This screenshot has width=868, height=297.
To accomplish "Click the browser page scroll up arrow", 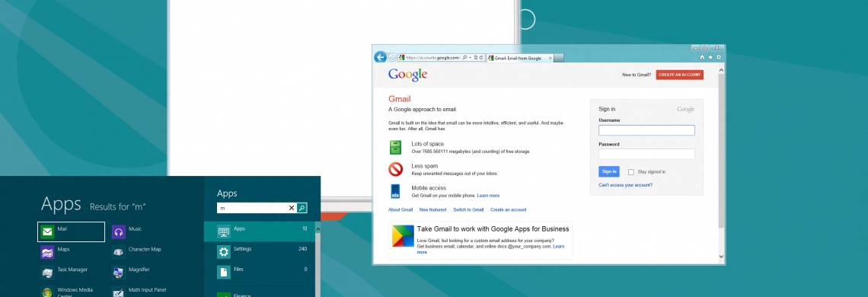I will [x=721, y=70].
